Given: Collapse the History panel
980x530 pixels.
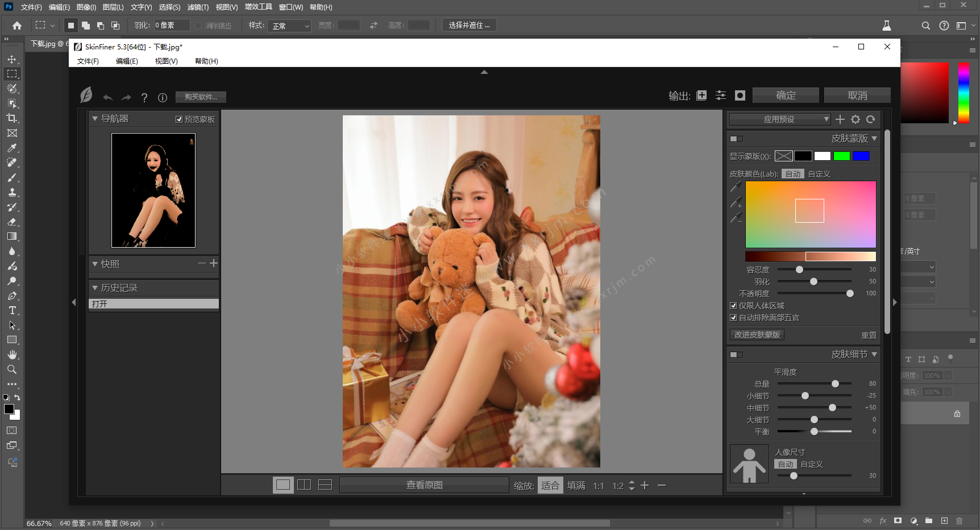Looking at the screenshot, I should click(x=95, y=288).
